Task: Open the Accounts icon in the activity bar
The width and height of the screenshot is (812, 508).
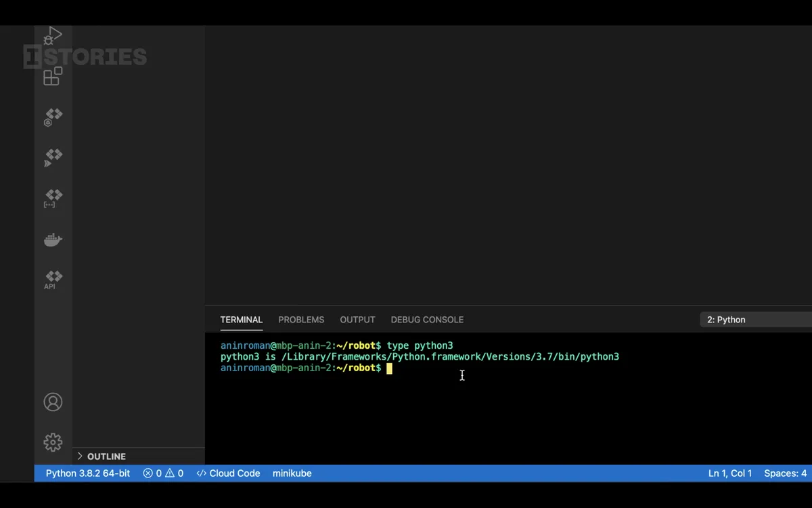Action: [x=53, y=402]
